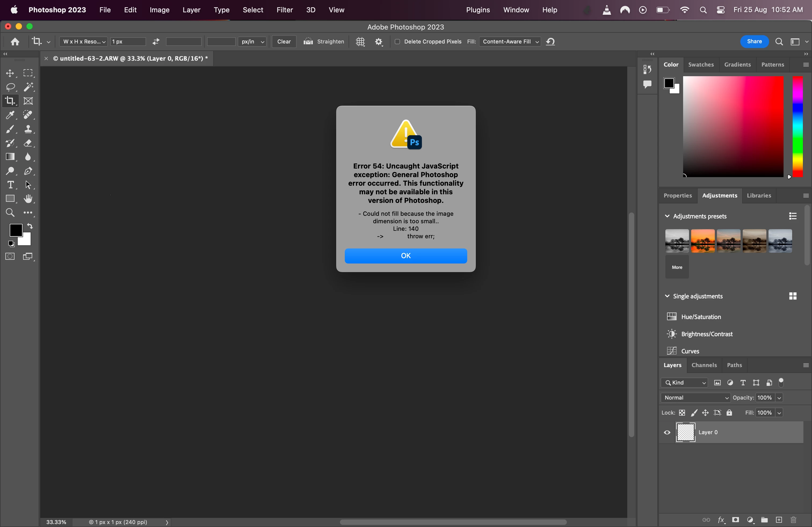The image size is (812, 527).
Task: Enable Delete Cropped Pixels checkbox
Action: pos(397,42)
